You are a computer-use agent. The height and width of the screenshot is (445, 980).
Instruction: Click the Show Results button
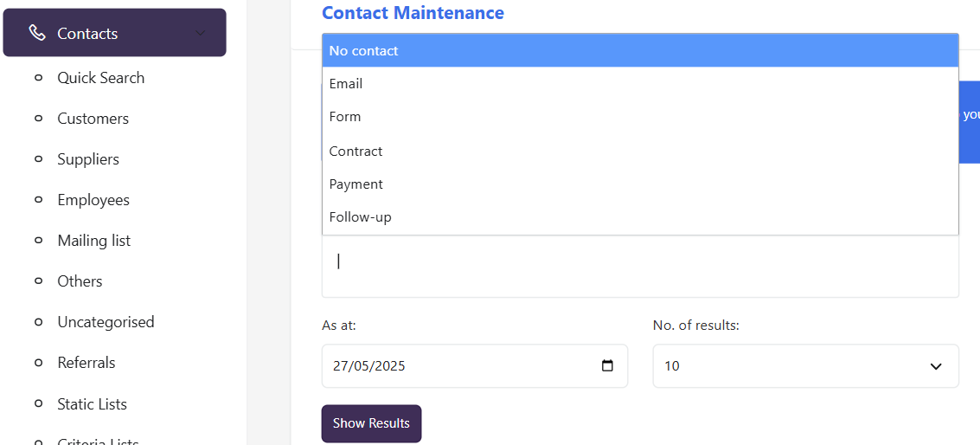pos(371,423)
